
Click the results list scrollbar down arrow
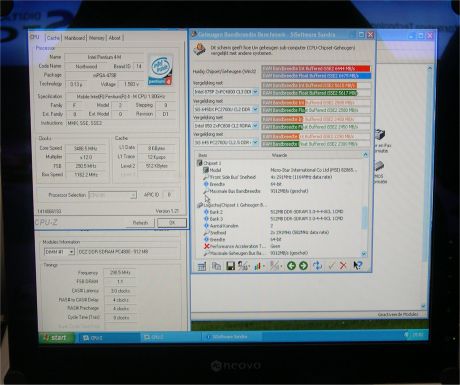click(x=364, y=254)
